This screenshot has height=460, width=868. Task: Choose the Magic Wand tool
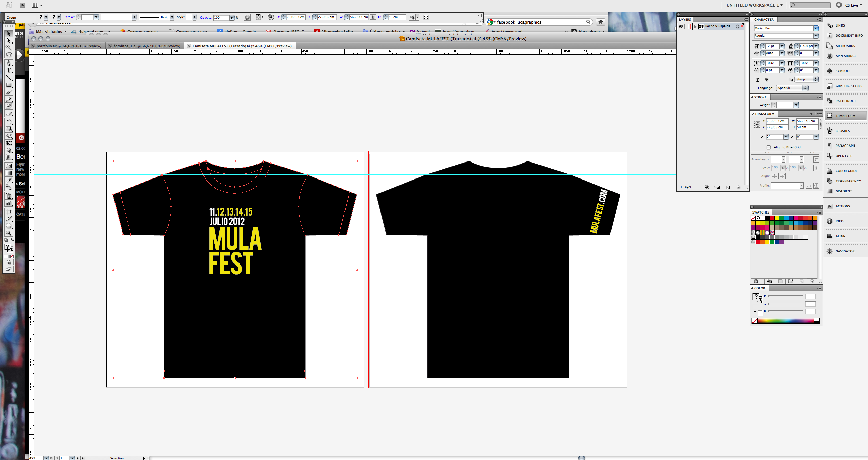[x=9, y=48]
